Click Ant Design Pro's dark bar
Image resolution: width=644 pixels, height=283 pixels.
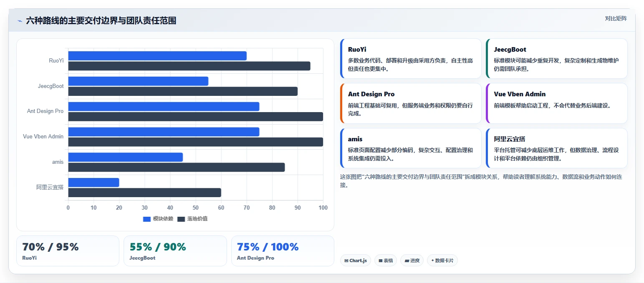coord(196,117)
